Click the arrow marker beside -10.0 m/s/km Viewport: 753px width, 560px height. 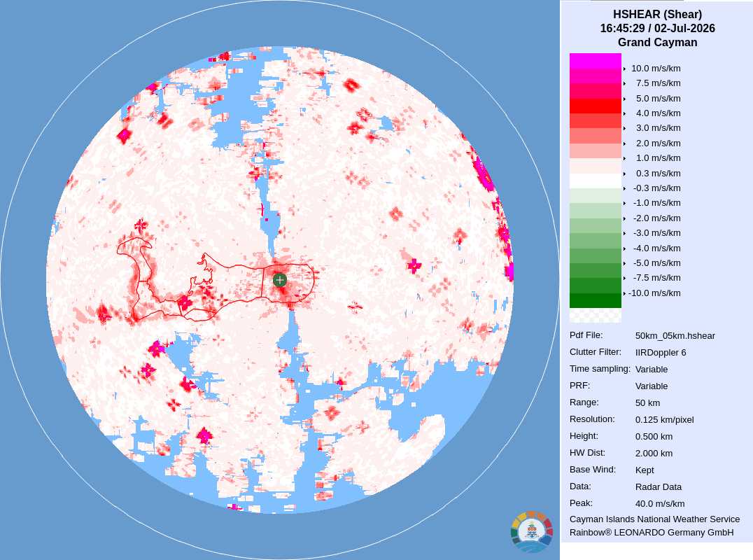click(624, 293)
